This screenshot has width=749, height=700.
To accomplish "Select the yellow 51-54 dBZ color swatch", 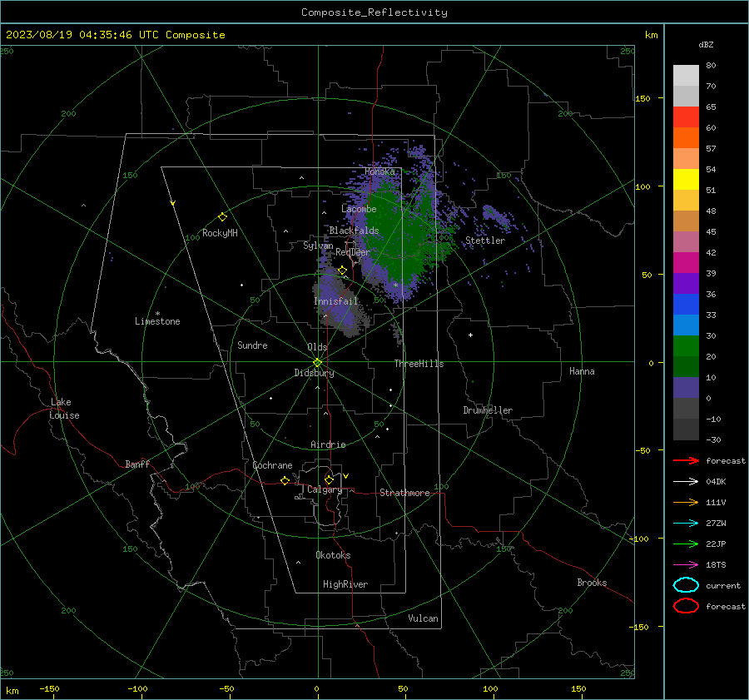I will 686,180.
